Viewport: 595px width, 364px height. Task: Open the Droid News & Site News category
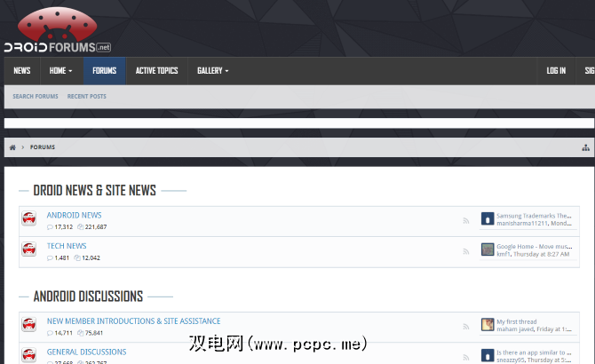point(94,190)
